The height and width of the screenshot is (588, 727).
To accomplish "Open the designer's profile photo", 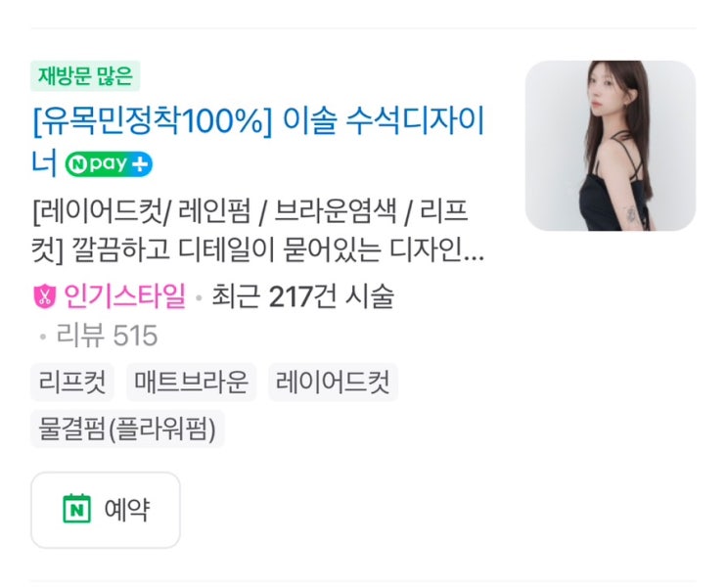I will [x=611, y=146].
